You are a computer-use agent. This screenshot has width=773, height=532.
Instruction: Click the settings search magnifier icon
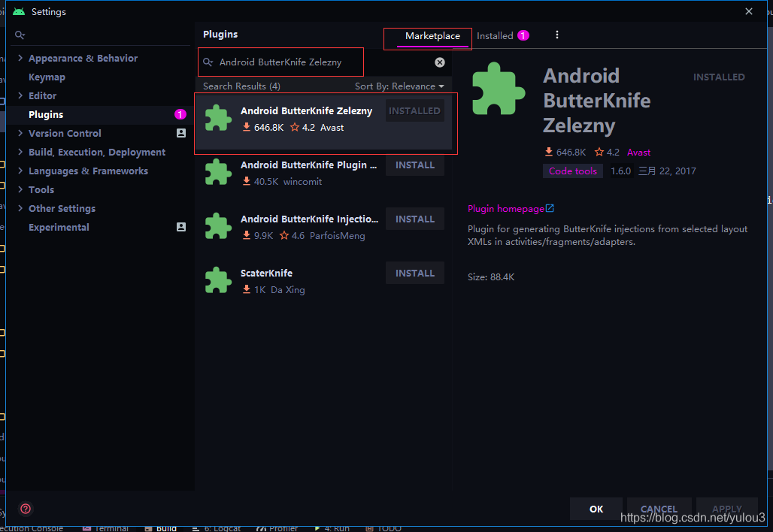point(20,35)
